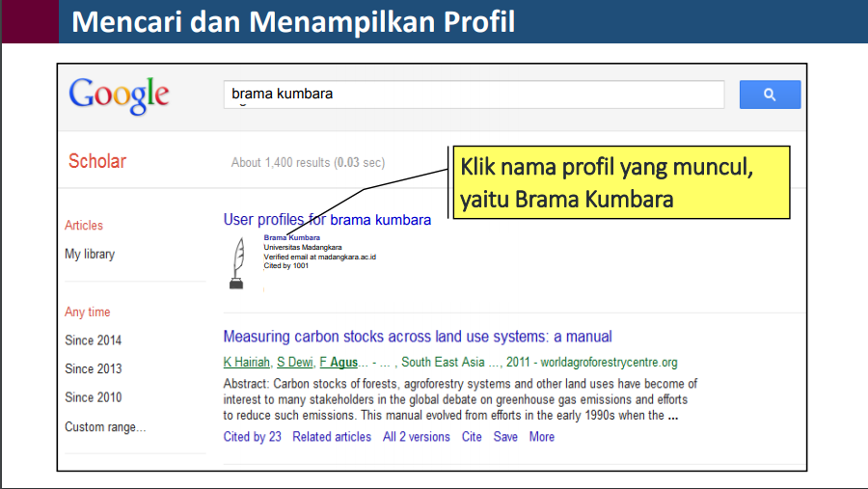Click the Cited by 1001 text
The height and width of the screenshot is (489, 868).
(x=285, y=266)
